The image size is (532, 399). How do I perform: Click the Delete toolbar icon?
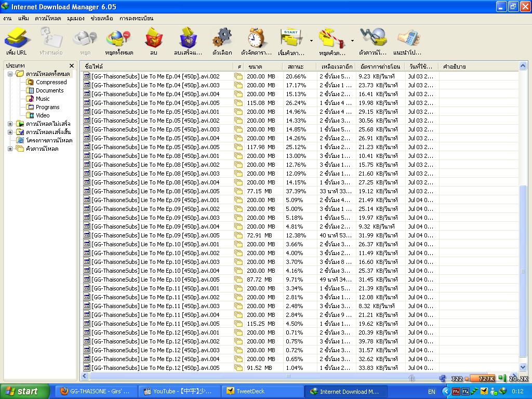click(x=154, y=42)
